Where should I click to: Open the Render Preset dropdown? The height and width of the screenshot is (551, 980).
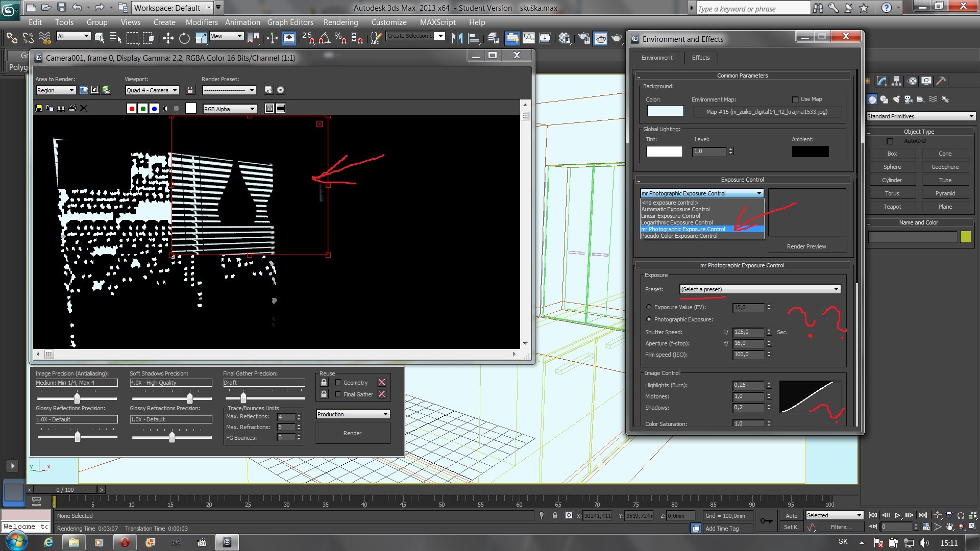(x=229, y=90)
